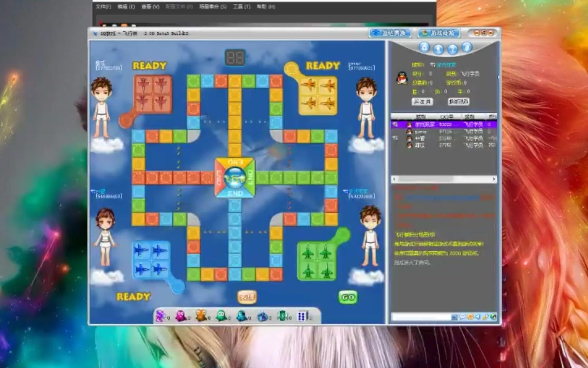Select the player list row starting with "poe"
The image size is (588, 368).
click(444, 131)
